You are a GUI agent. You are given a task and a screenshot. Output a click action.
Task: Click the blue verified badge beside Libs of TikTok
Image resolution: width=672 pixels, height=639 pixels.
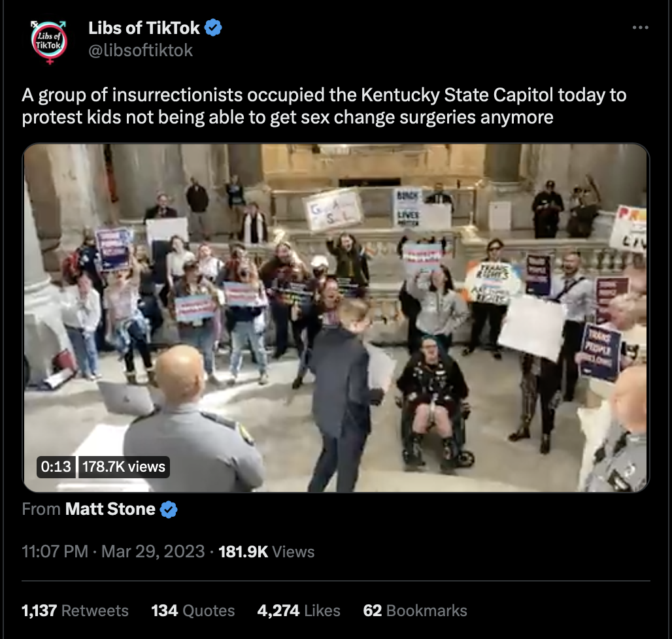tap(213, 28)
